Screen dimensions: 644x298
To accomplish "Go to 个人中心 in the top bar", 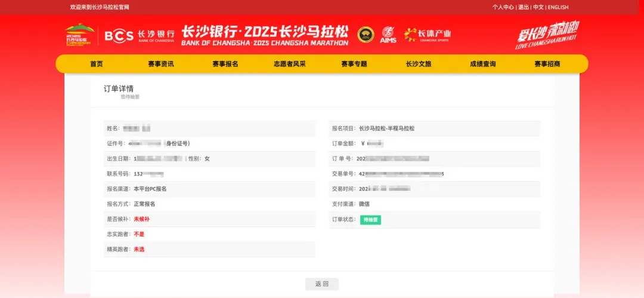I will 503,7.
